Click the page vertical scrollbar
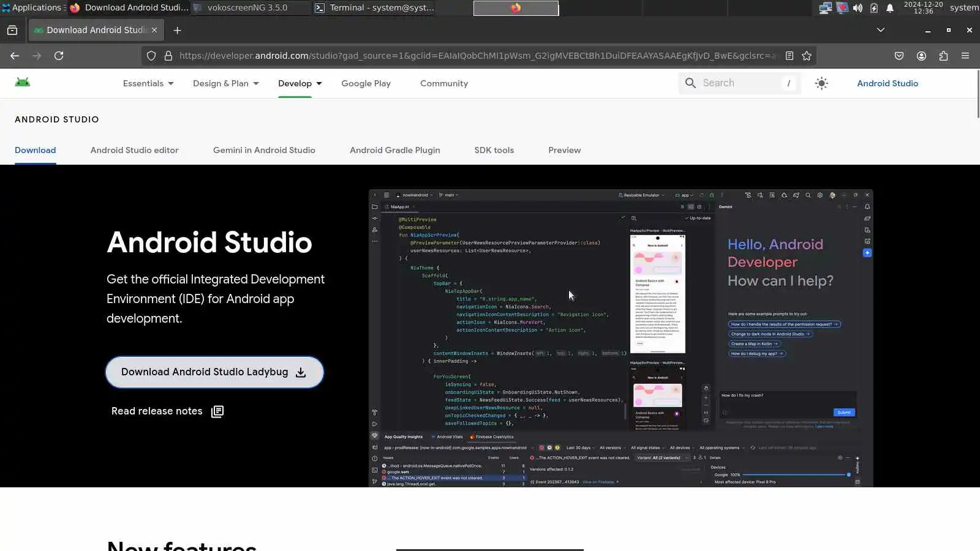 click(x=977, y=95)
